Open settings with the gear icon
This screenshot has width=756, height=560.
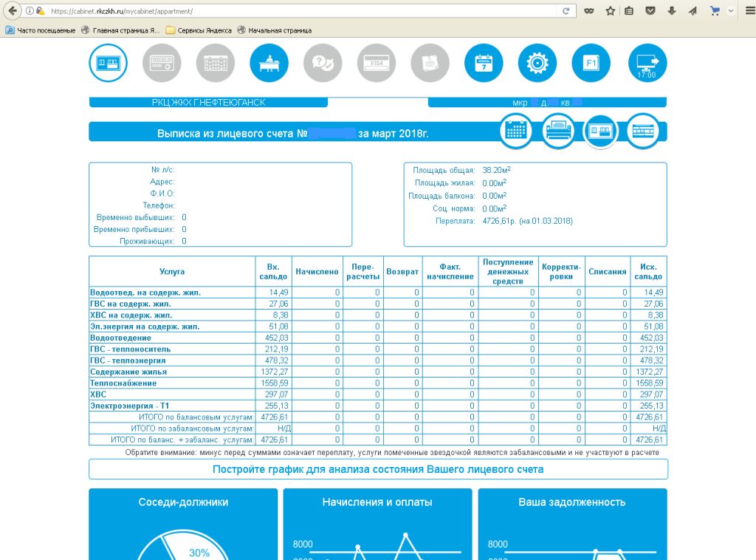click(537, 63)
